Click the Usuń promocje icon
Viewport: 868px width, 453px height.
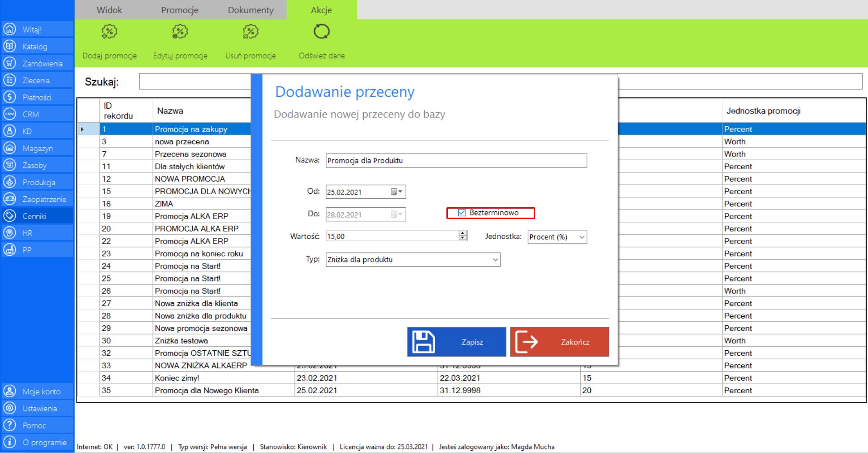tap(251, 32)
